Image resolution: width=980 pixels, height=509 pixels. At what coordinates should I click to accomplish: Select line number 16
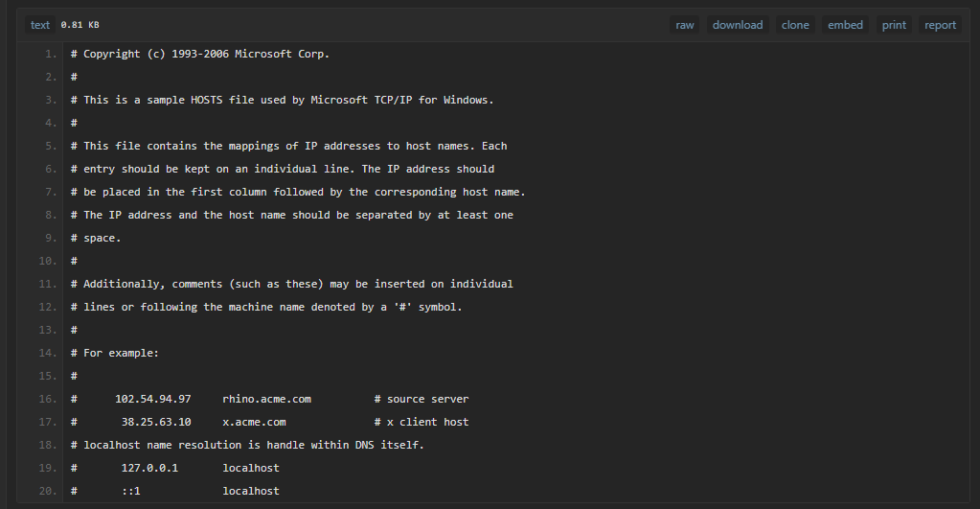48,399
